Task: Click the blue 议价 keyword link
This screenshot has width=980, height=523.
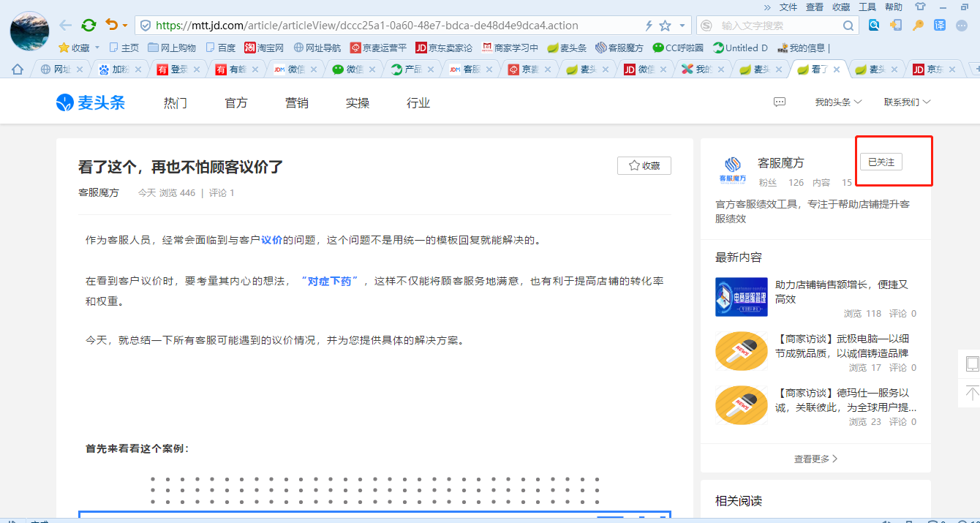Action: point(272,240)
